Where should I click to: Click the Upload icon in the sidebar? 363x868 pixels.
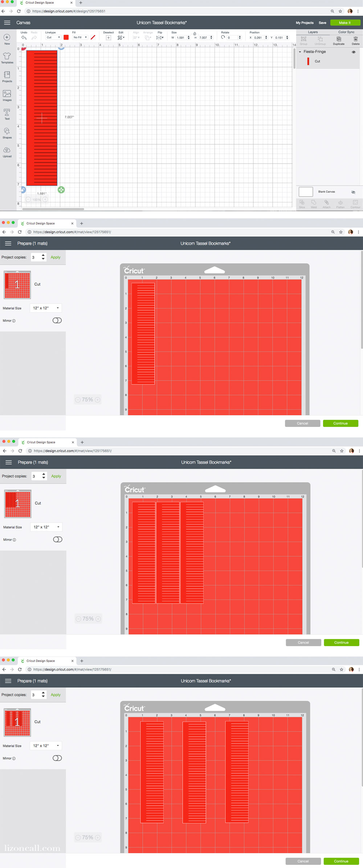7,150
